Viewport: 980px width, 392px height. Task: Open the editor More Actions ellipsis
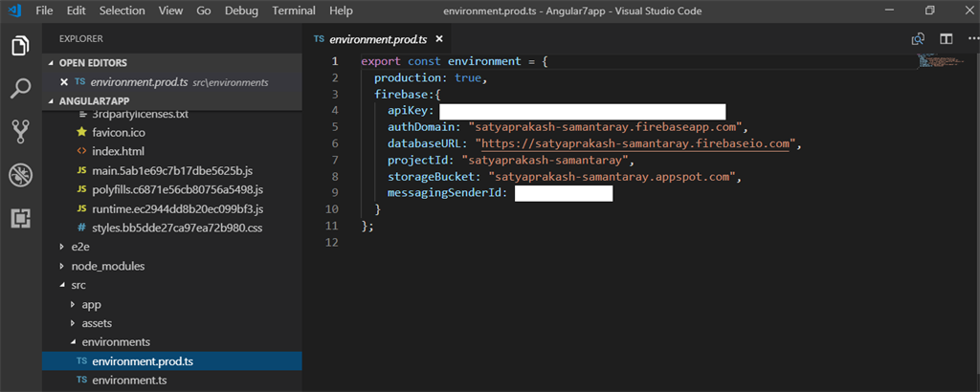973,38
